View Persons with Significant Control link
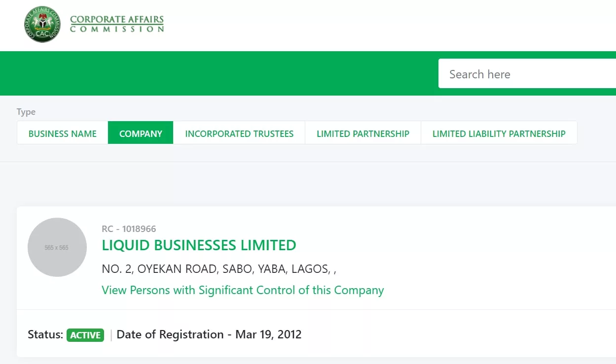This screenshot has width=616, height=364. (243, 290)
